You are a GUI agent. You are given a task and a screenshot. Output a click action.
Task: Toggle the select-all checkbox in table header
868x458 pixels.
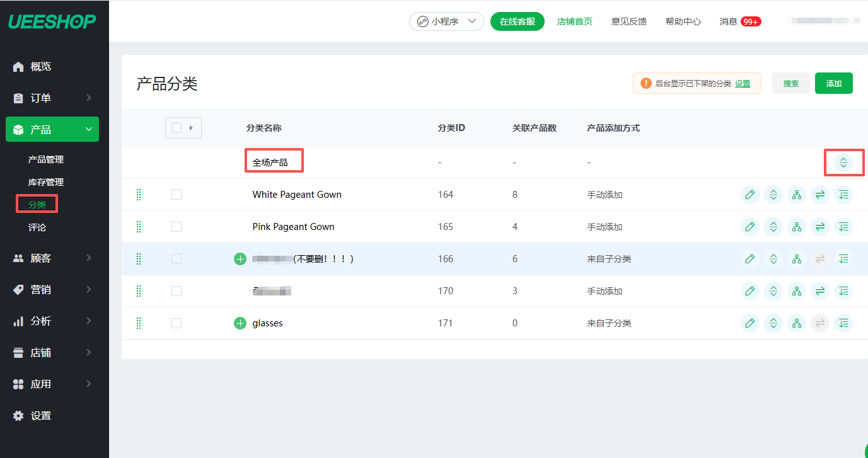coord(176,128)
